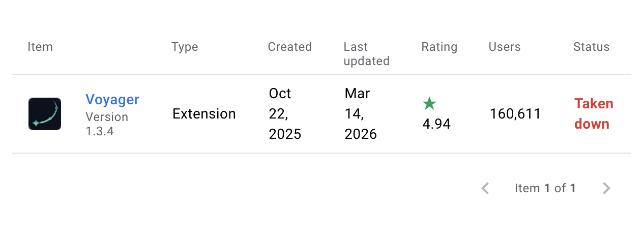Click the green rating star icon
The height and width of the screenshot is (235, 644).
pos(429,104)
